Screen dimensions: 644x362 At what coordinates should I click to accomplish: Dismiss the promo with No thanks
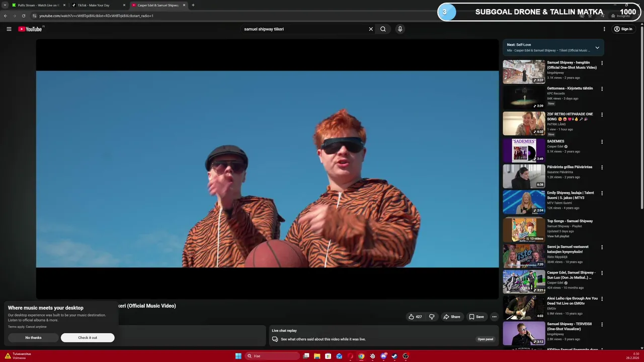tap(33, 338)
